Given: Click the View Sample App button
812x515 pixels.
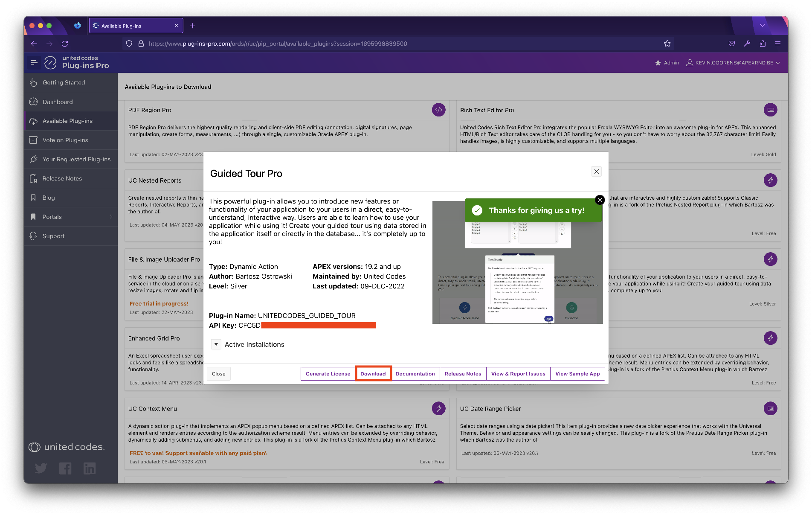Looking at the screenshot, I should pos(577,374).
